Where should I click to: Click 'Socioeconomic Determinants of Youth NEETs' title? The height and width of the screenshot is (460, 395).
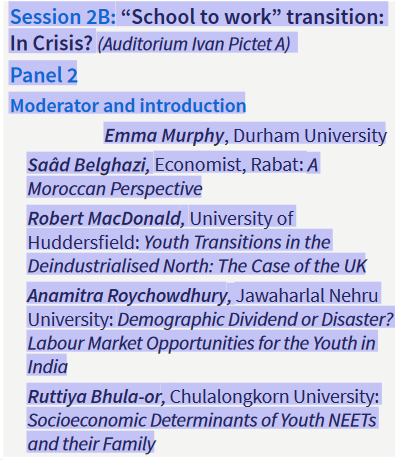pos(202,420)
